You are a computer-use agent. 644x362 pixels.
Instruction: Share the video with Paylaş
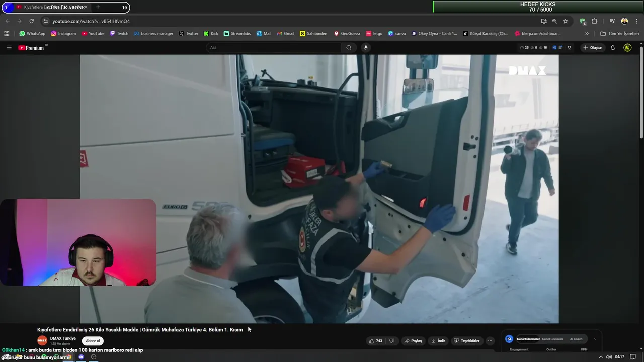click(x=413, y=341)
